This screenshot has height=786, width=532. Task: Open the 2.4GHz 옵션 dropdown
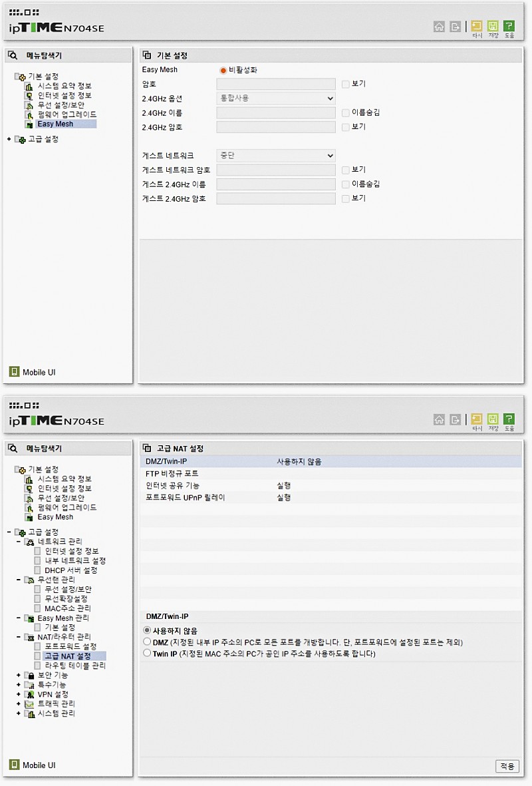coord(276,98)
